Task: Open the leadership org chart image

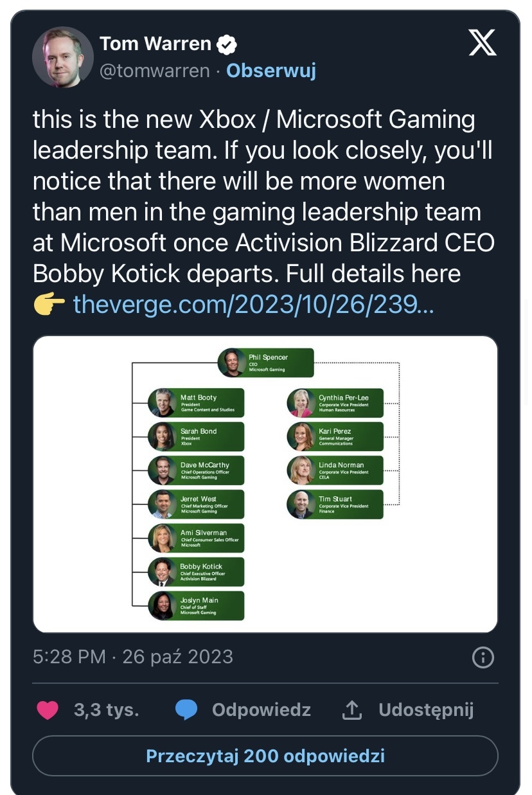Action: click(265, 484)
